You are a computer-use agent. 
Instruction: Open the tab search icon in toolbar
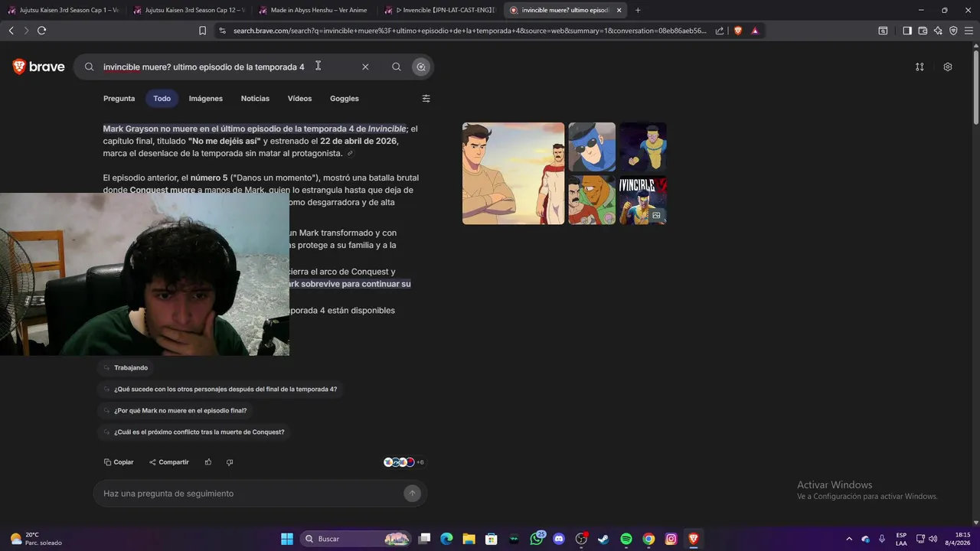click(883, 31)
